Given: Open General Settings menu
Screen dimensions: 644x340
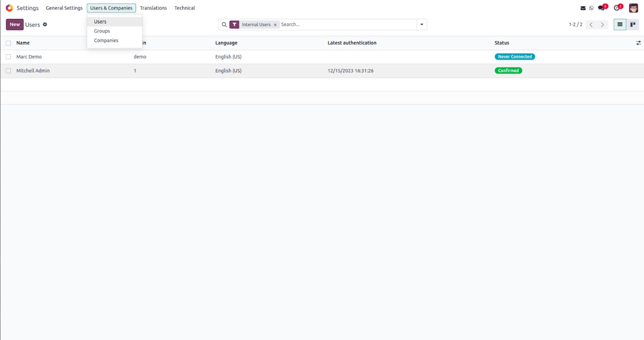Looking at the screenshot, I should (x=64, y=8).
